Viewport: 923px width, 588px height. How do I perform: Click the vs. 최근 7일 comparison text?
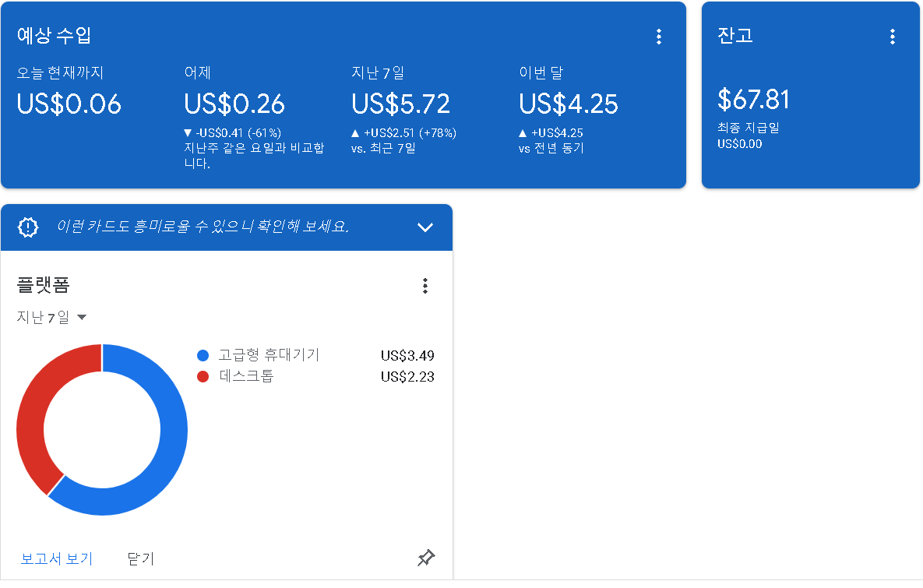click(383, 148)
